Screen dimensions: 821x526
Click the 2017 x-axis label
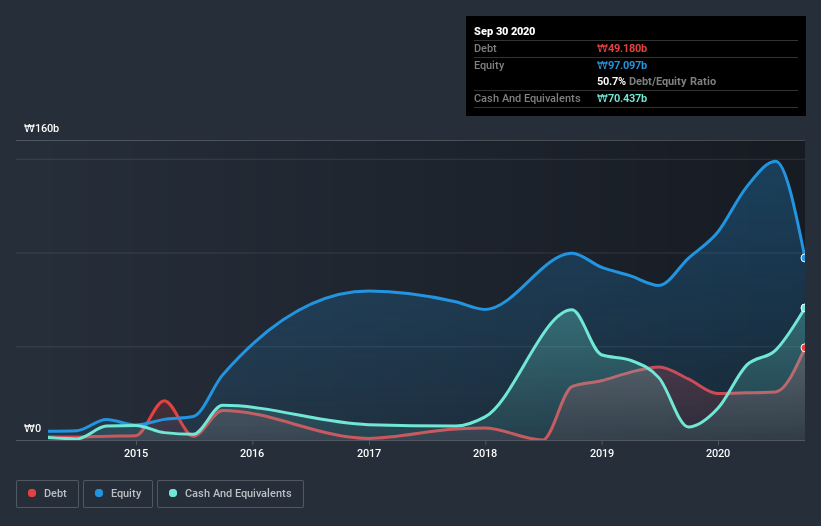(x=369, y=453)
